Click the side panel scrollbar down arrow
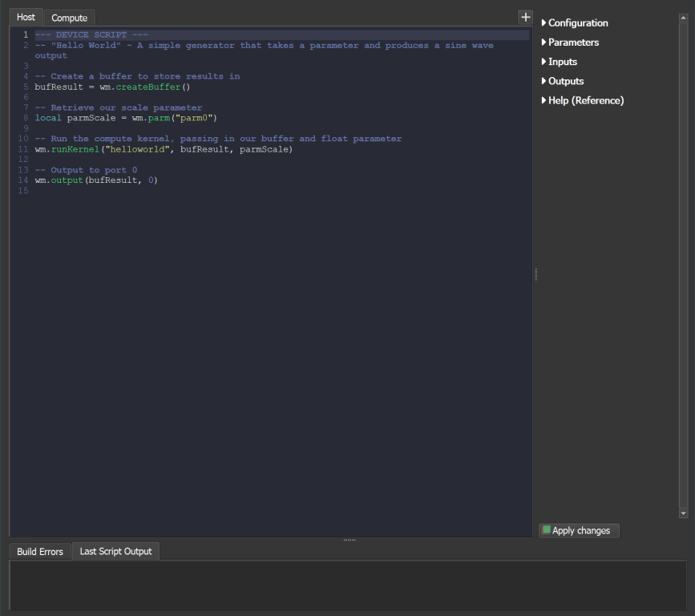The width and height of the screenshot is (695, 616). [683, 513]
